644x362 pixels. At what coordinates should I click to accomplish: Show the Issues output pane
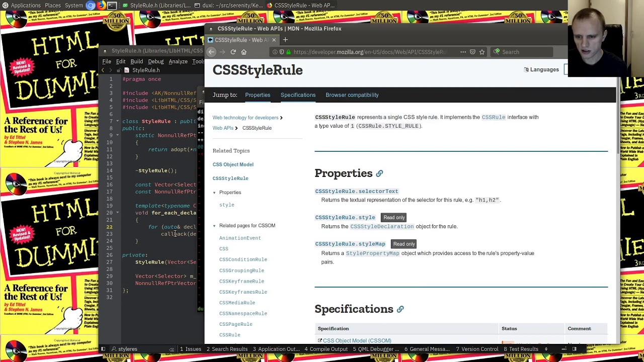click(x=191, y=349)
